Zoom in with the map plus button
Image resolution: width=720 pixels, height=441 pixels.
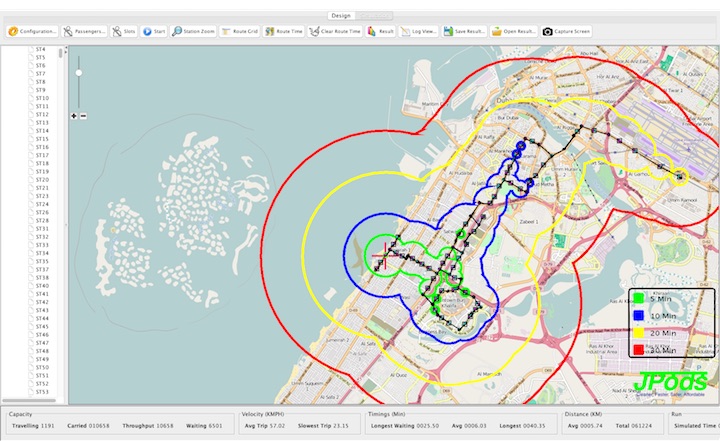tap(74, 116)
